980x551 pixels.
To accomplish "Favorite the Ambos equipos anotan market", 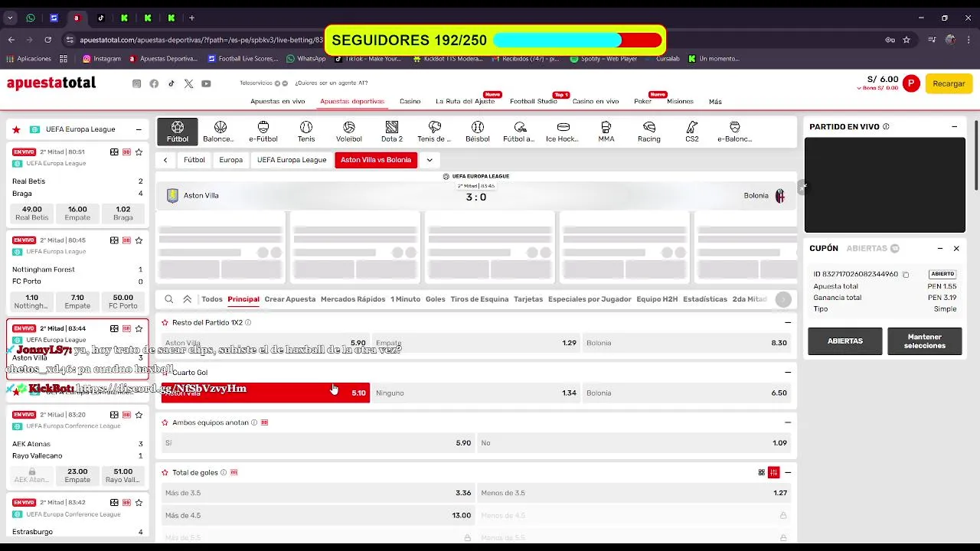I will 165,422.
